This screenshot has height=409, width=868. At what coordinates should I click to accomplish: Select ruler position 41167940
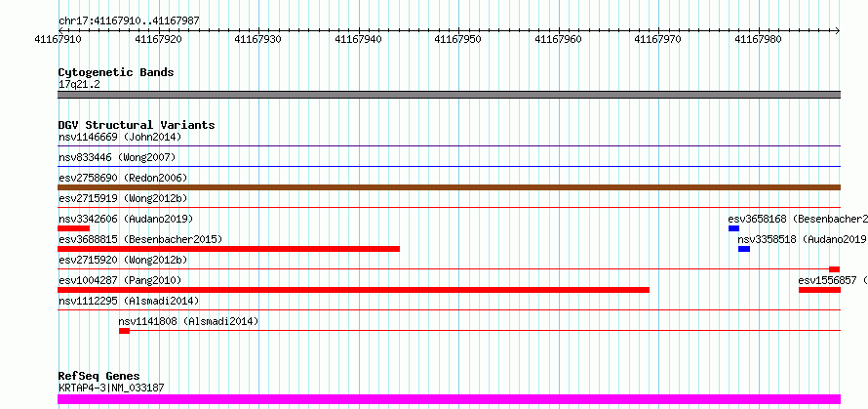[358, 39]
